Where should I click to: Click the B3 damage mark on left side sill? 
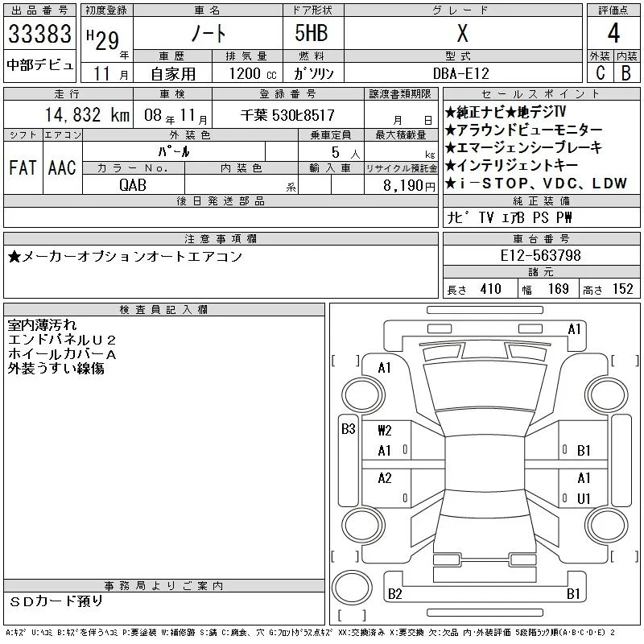click(x=349, y=429)
